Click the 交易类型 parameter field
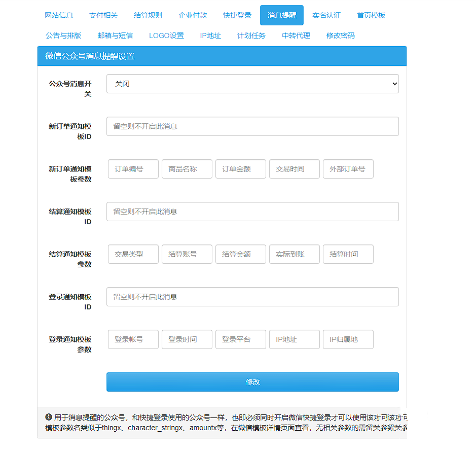 pyautogui.click(x=133, y=254)
